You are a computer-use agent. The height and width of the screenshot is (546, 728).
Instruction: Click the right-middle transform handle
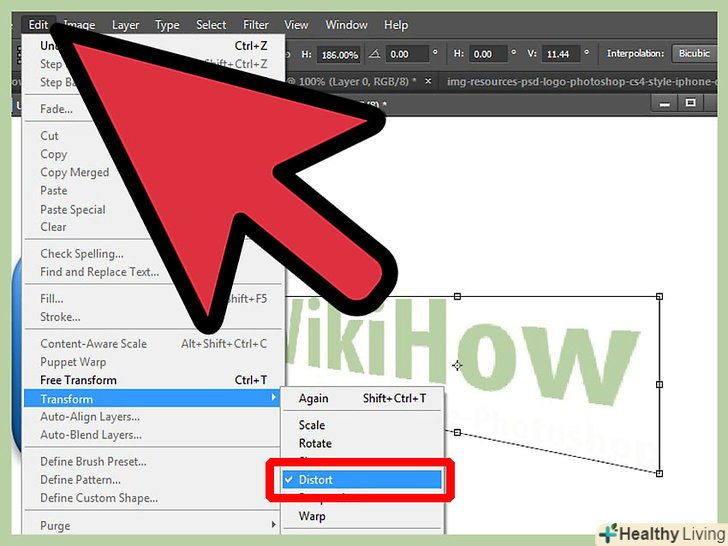pyautogui.click(x=659, y=384)
